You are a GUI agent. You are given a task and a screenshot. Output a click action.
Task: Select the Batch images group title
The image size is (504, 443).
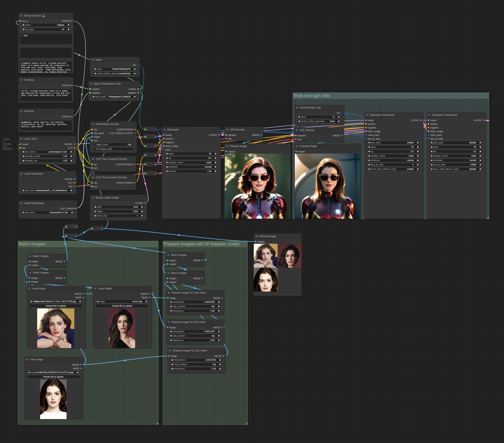point(32,244)
